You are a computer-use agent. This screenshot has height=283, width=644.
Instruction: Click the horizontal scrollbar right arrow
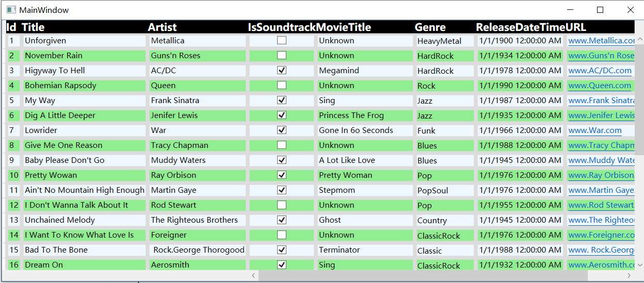pos(629,276)
